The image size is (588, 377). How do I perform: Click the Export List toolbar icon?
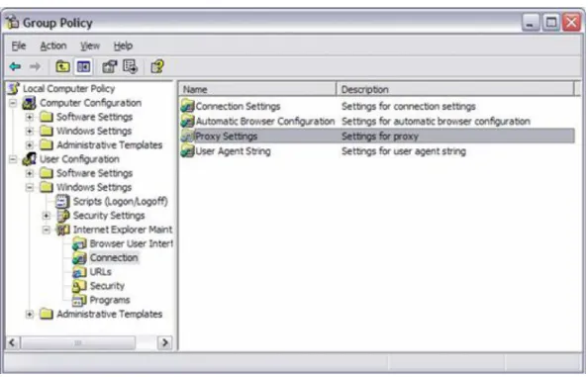pyautogui.click(x=130, y=66)
